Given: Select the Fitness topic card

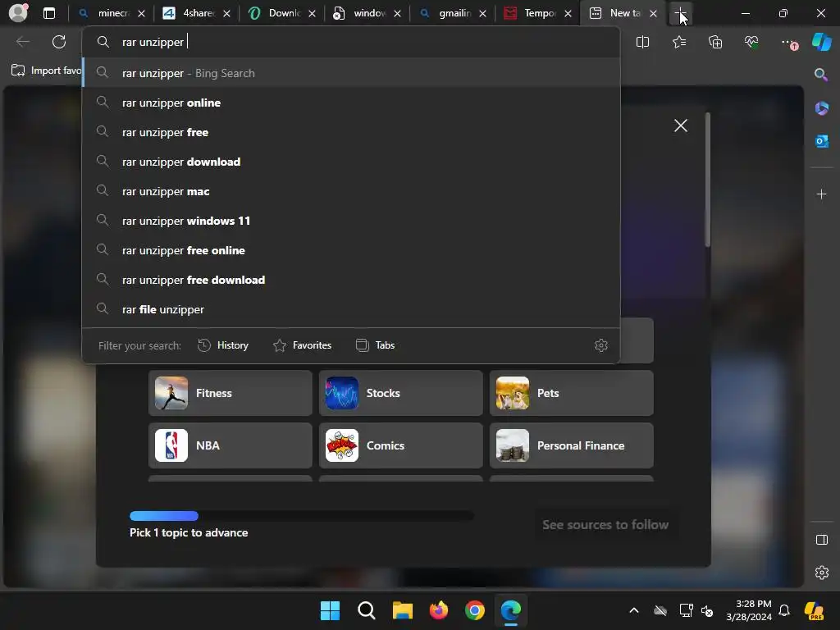Looking at the screenshot, I should [x=231, y=393].
